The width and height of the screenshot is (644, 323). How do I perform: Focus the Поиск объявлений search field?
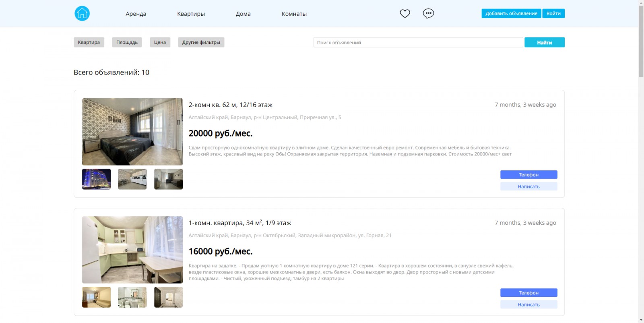click(418, 42)
